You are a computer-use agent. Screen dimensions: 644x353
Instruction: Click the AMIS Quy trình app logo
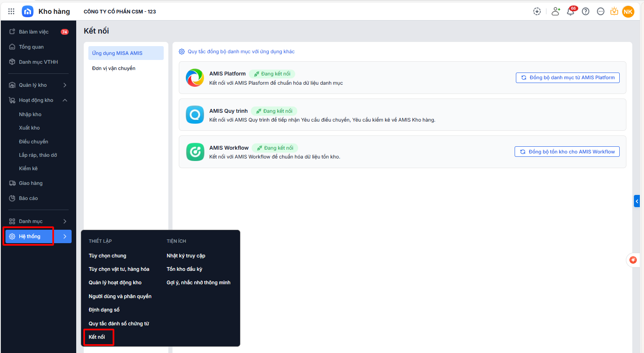point(195,115)
